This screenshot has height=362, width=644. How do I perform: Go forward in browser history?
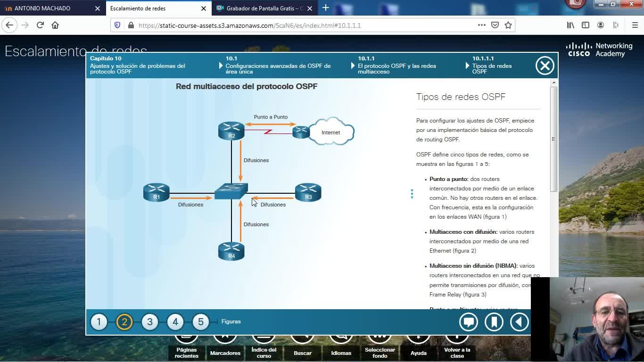[x=25, y=25]
